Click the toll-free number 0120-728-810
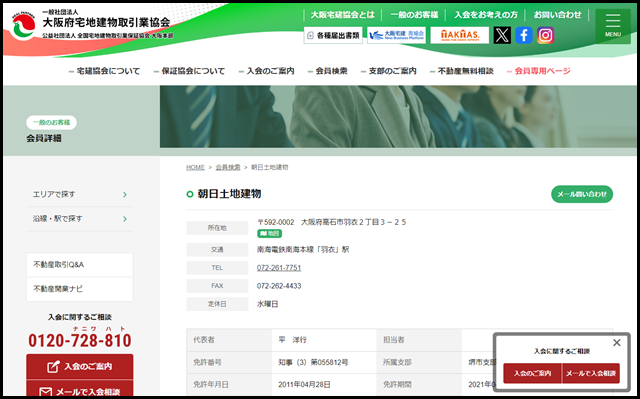 pyautogui.click(x=80, y=340)
